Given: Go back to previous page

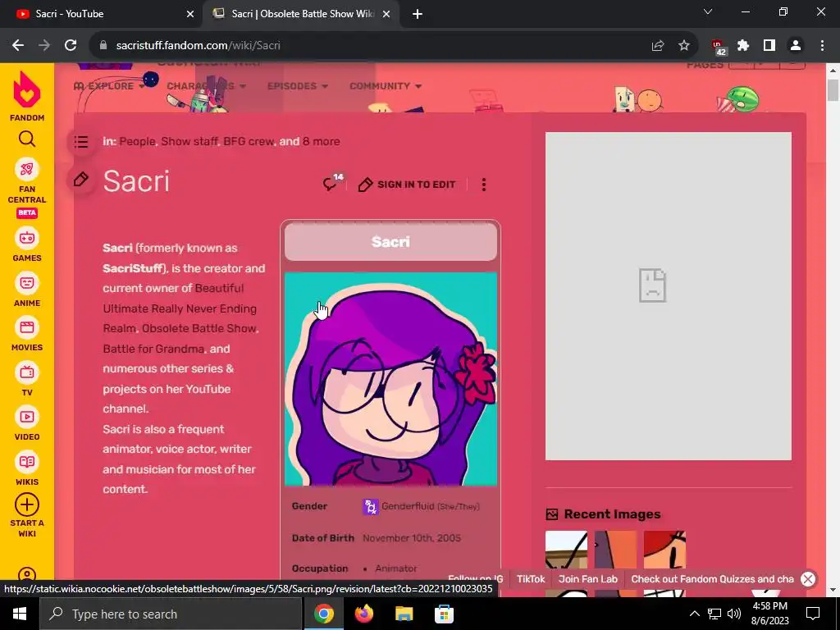Looking at the screenshot, I should click(x=18, y=46).
